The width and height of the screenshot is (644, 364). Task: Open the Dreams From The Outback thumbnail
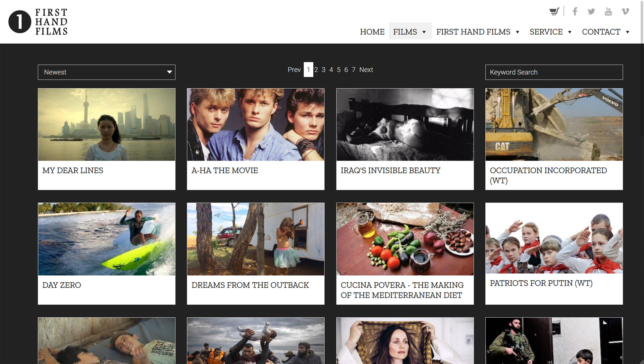point(256,239)
